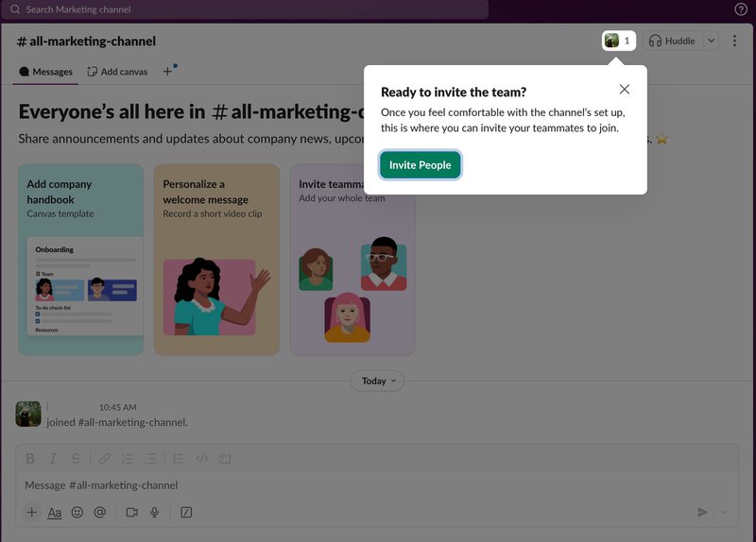Toggle strikethrough formatting
The image size is (756, 542).
click(x=76, y=459)
